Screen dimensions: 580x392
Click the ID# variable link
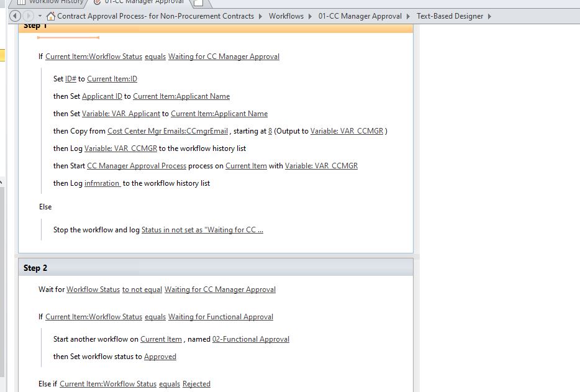click(71, 79)
